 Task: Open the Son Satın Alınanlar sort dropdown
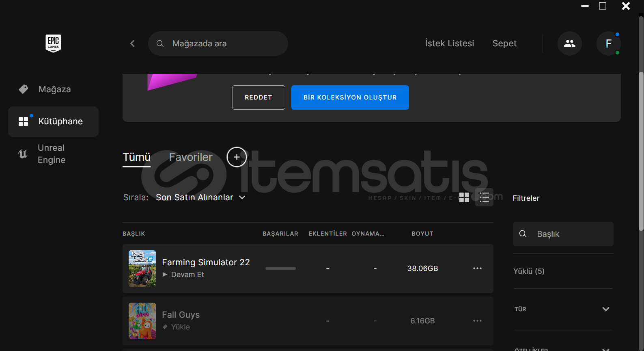tap(200, 197)
